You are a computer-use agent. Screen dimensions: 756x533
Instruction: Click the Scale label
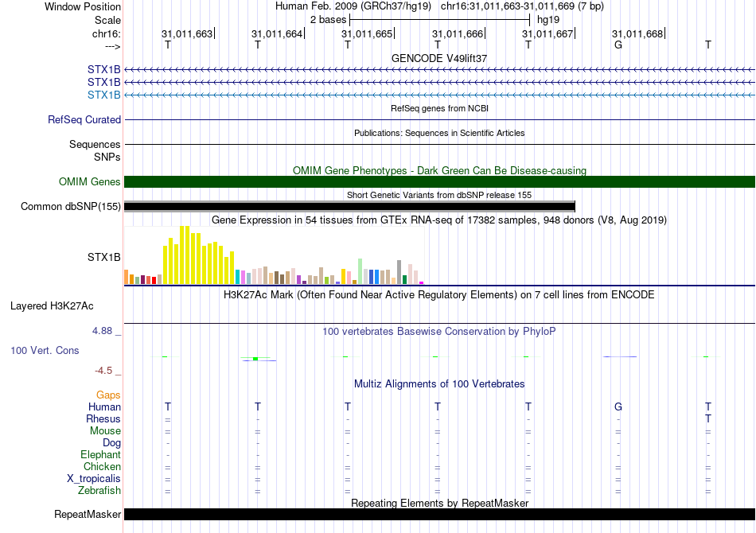pos(107,20)
